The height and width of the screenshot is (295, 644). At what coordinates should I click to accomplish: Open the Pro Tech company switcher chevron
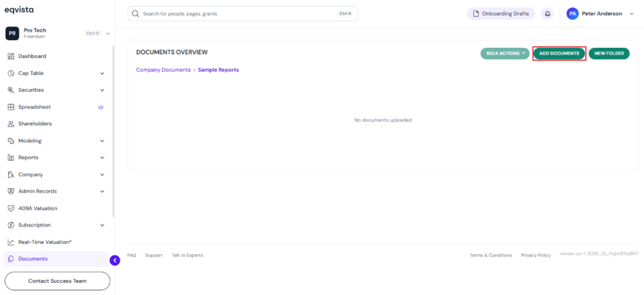pyautogui.click(x=108, y=33)
